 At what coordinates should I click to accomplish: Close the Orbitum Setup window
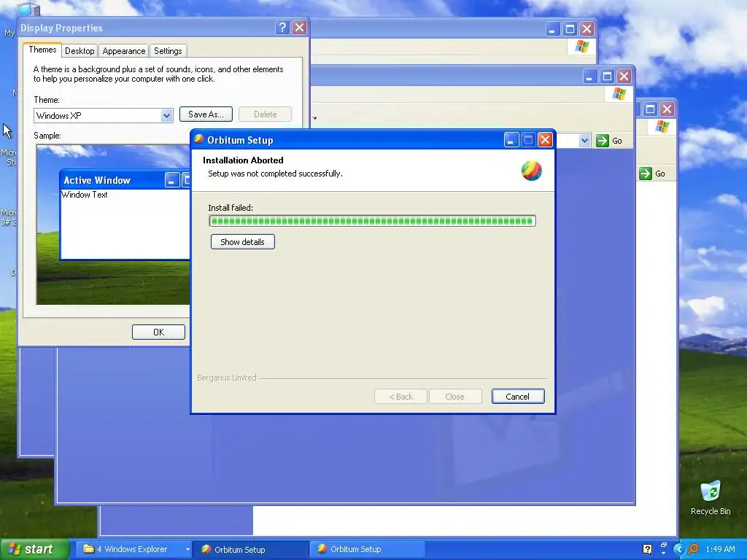coord(545,140)
